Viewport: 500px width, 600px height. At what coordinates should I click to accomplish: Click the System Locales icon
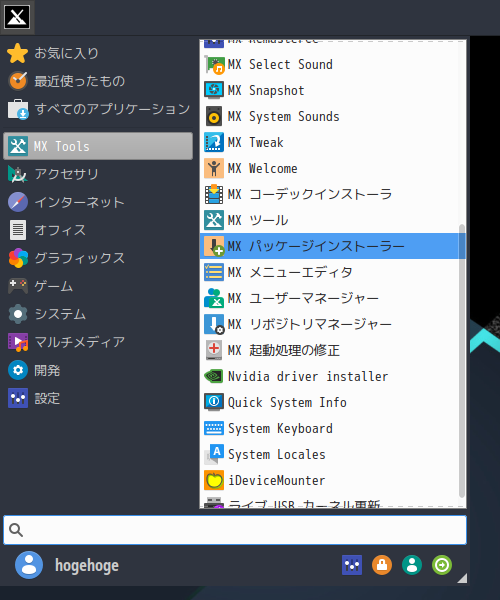[x=214, y=455]
